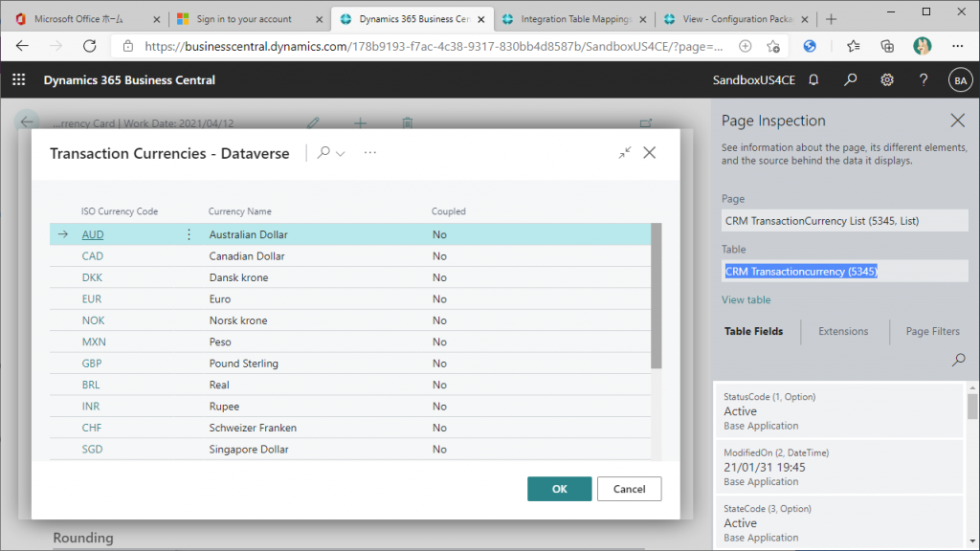This screenshot has height=551, width=980.
Task: Click the browser address bar URL
Action: (x=434, y=46)
